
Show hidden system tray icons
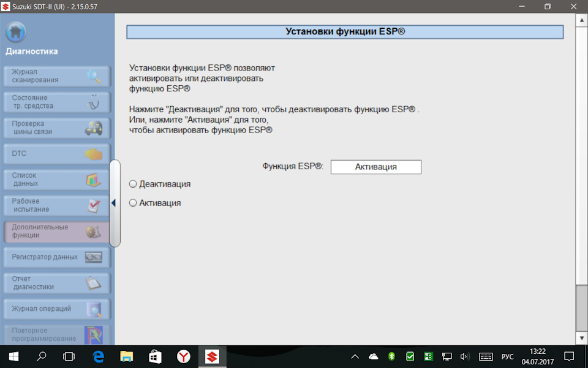click(355, 356)
